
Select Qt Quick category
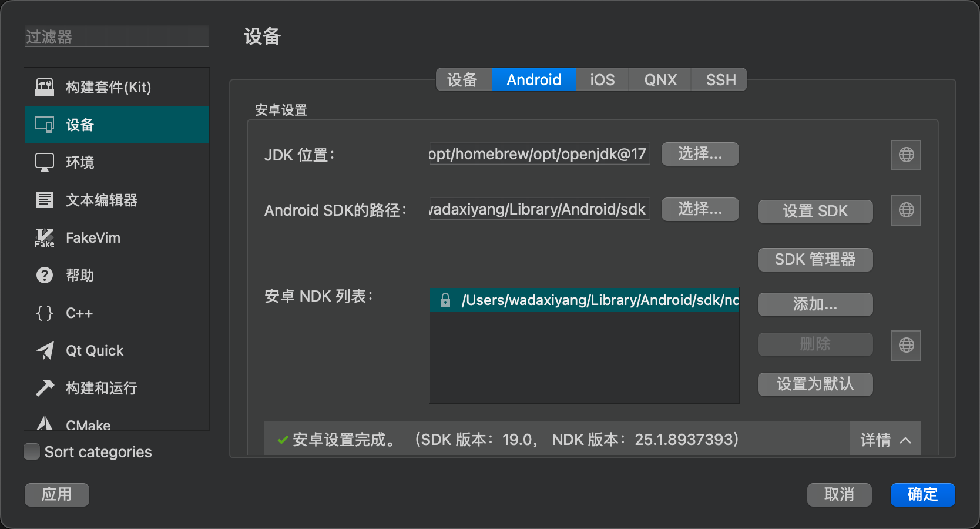[x=117, y=350]
